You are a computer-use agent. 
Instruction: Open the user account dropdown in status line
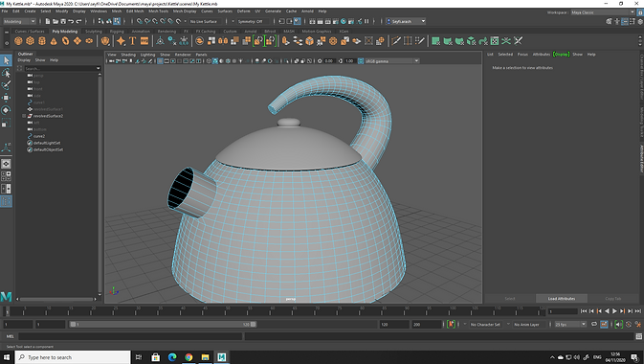(406, 21)
